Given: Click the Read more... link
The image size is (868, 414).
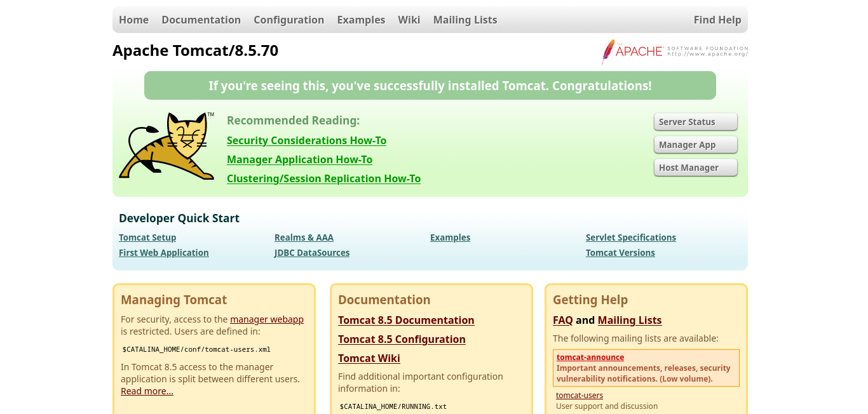Looking at the screenshot, I should tap(147, 391).
